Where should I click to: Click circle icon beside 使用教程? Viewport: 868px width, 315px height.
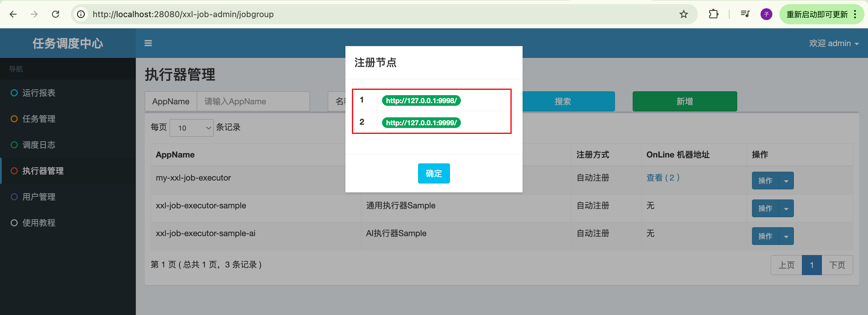tap(14, 223)
